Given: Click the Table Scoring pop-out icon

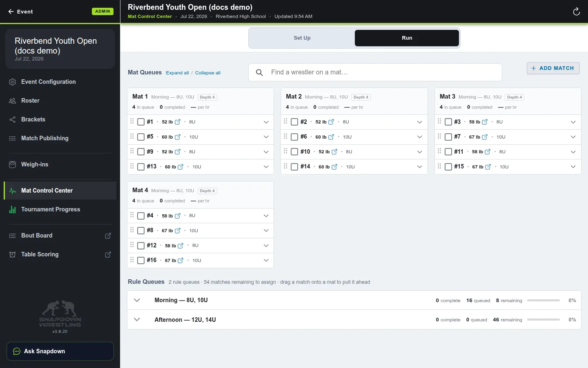Looking at the screenshot, I should pos(108,254).
